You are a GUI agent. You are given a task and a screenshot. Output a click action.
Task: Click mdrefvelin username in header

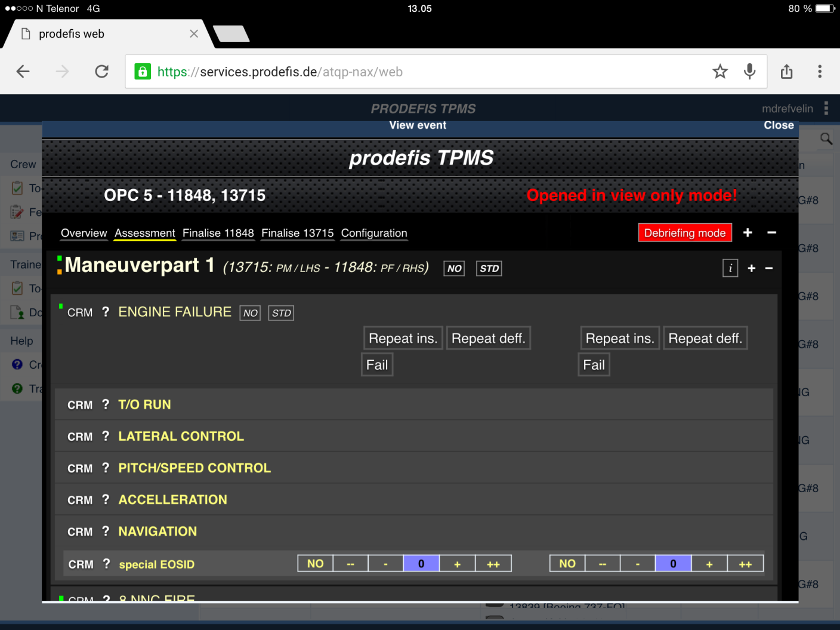point(787,109)
